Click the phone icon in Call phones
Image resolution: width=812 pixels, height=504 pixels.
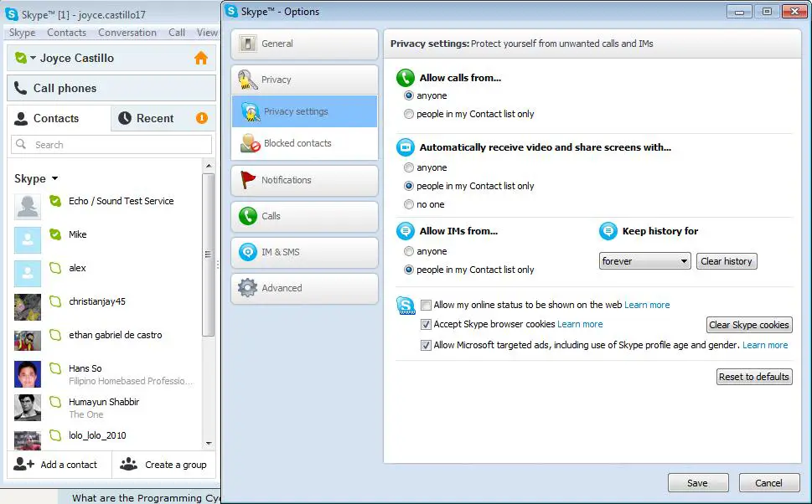(x=20, y=88)
